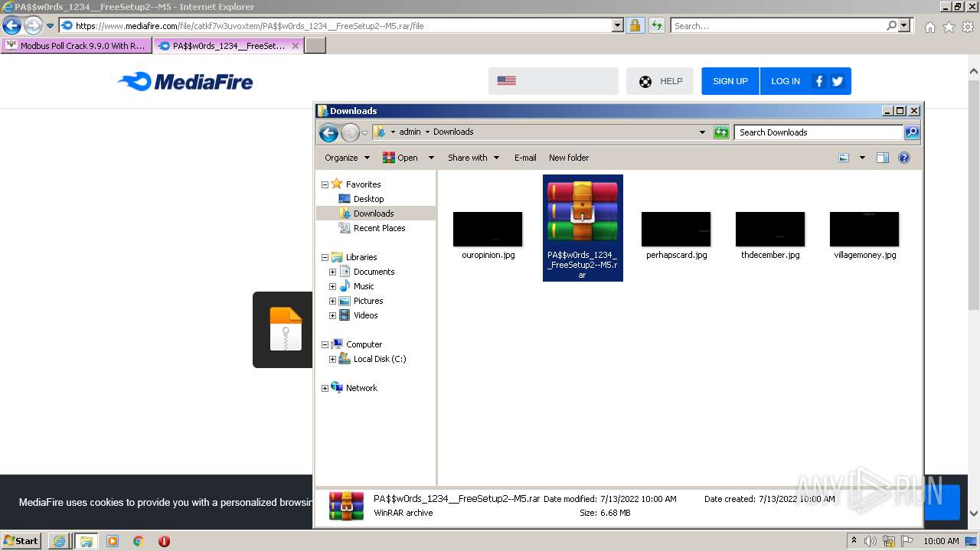Open view options dropdown arrow
Image resolution: width=980 pixels, height=551 pixels.
pyautogui.click(x=862, y=158)
